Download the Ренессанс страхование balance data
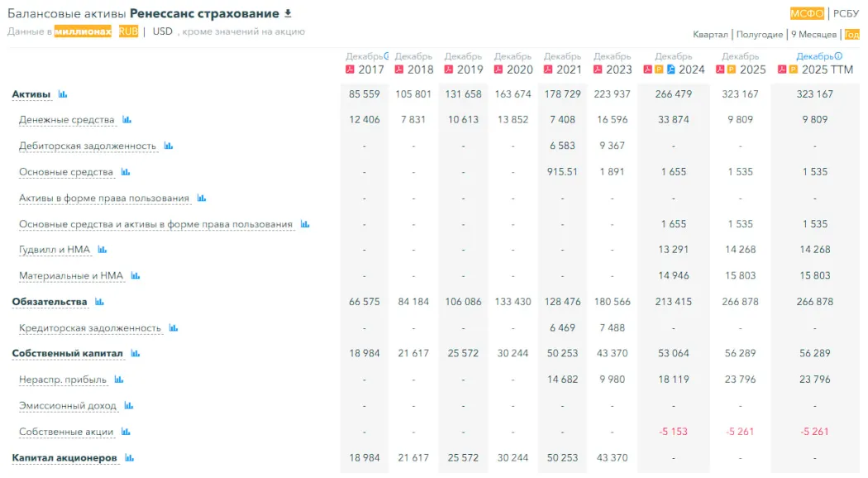This screenshot has height=478, width=868. pos(288,13)
